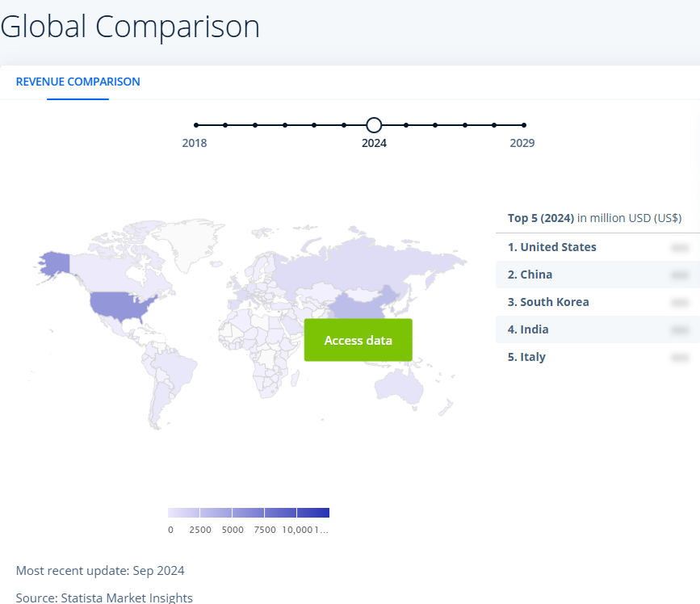Click the darkest legend color segment
700x604 pixels.
313,513
